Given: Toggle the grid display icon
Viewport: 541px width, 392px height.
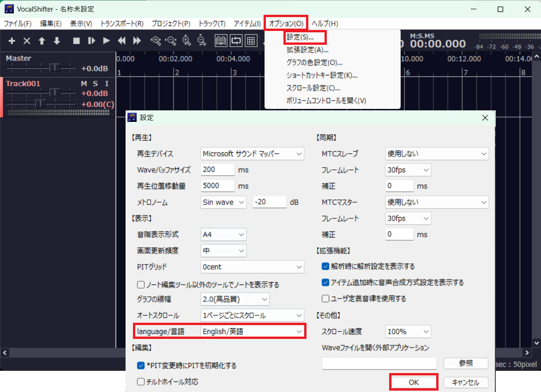Looking at the screenshot, I should pyautogui.click(x=251, y=41).
